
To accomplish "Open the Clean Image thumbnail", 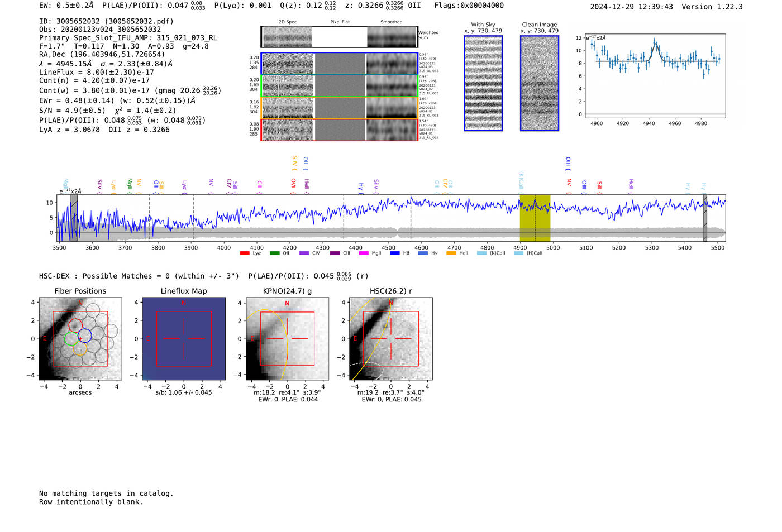I will pos(540,83).
